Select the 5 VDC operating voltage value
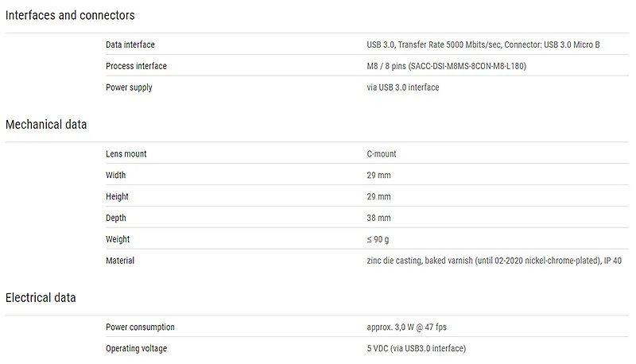Viewport: 636px width, 364px height. tap(416, 349)
